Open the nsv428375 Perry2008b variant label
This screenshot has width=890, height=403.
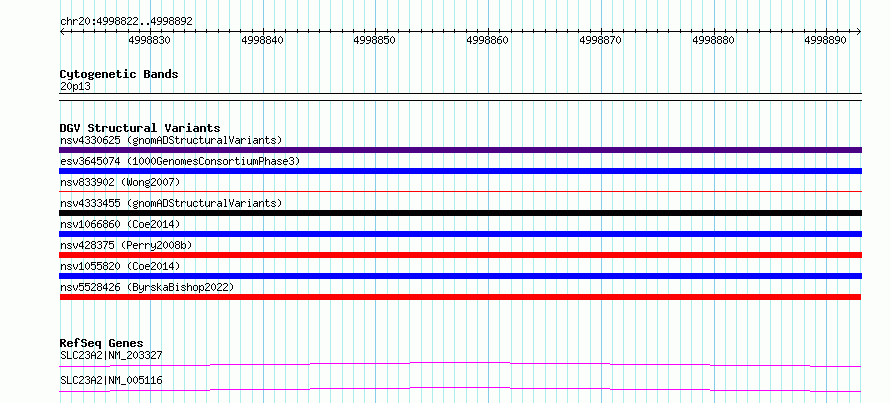click(126, 245)
